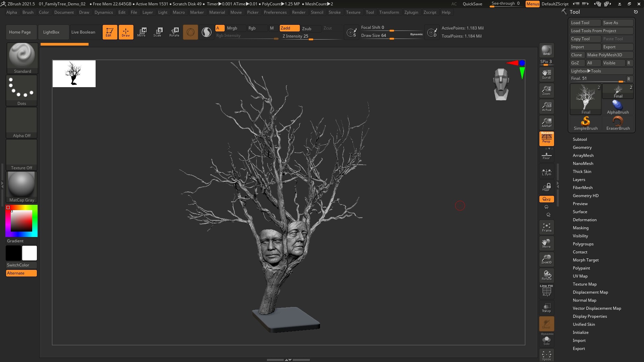
Task: Switch to Move mode in the top shelf
Action: click(x=142, y=32)
